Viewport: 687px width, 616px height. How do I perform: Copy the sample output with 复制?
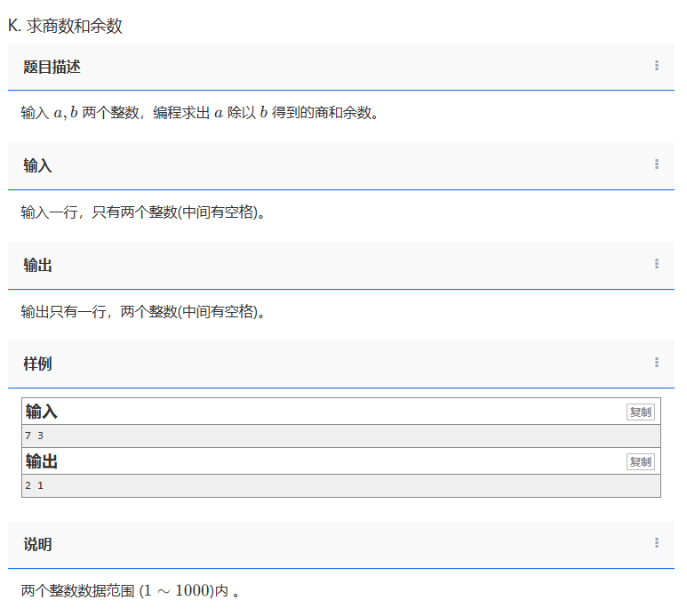coord(639,462)
